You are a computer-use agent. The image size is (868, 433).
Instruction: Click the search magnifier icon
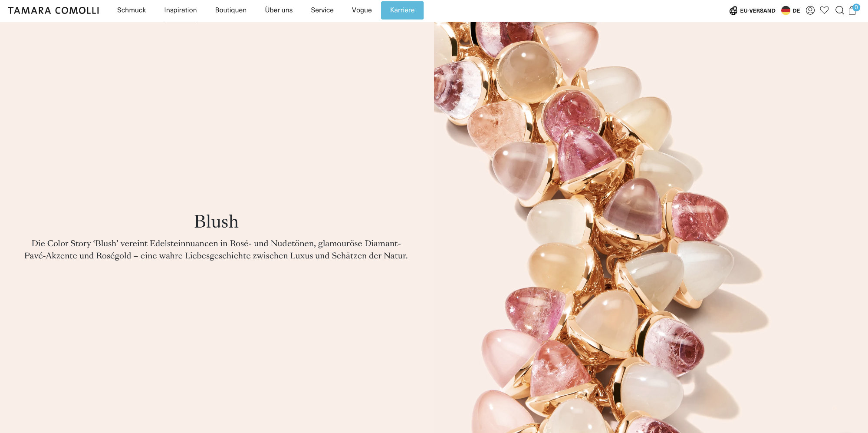(x=839, y=10)
